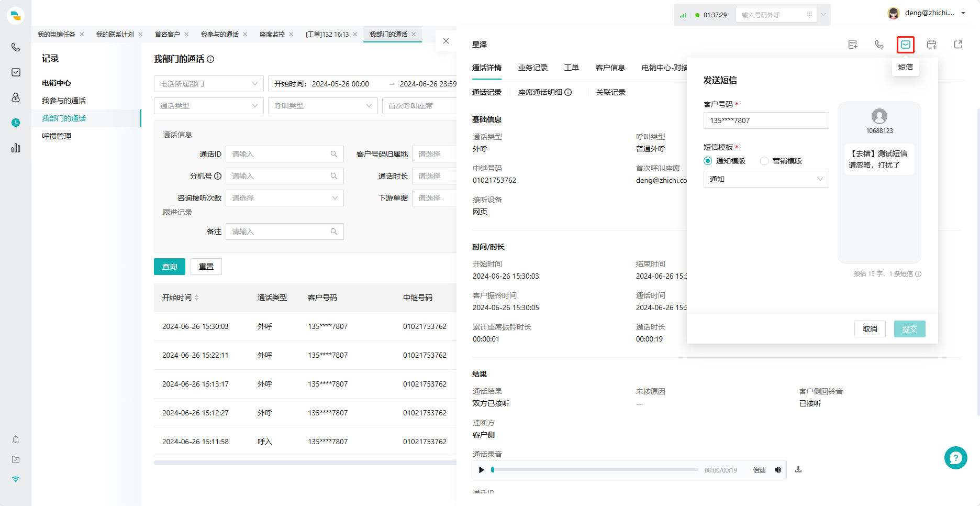Open the task checklist icon in left sidebar
This screenshot has height=506, width=980.
[16, 72]
